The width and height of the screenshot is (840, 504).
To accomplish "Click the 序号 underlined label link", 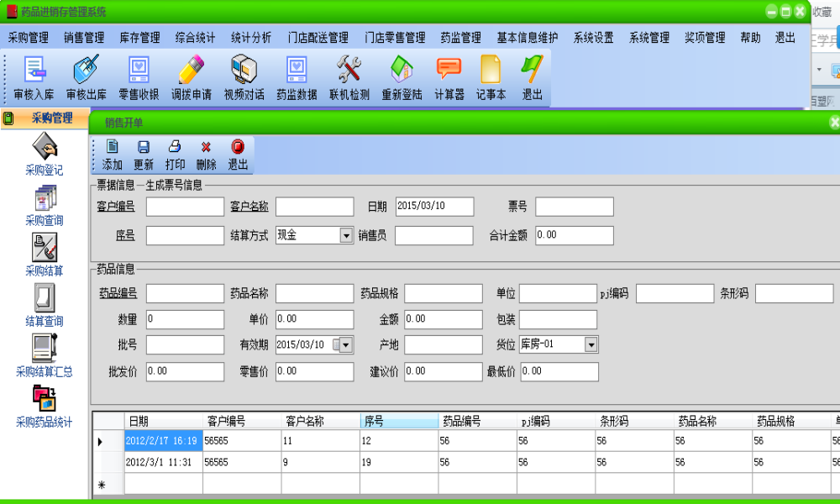I will click(125, 235).
